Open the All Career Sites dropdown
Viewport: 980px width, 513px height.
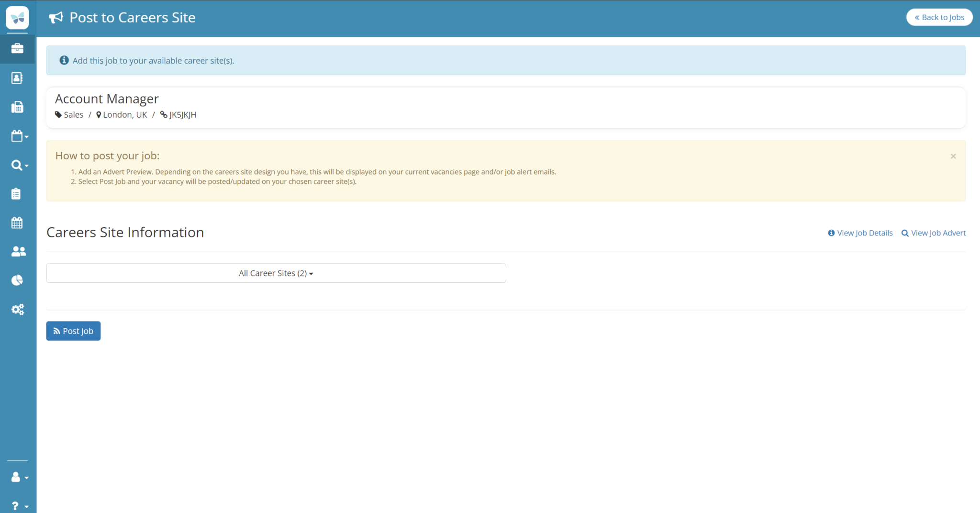[276, 273]
